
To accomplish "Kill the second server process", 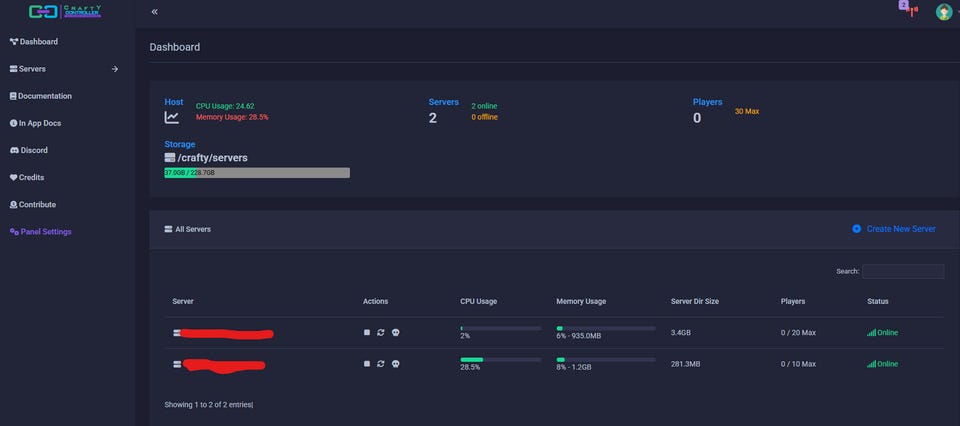I will pyautogui.click(x=395, y=364).
